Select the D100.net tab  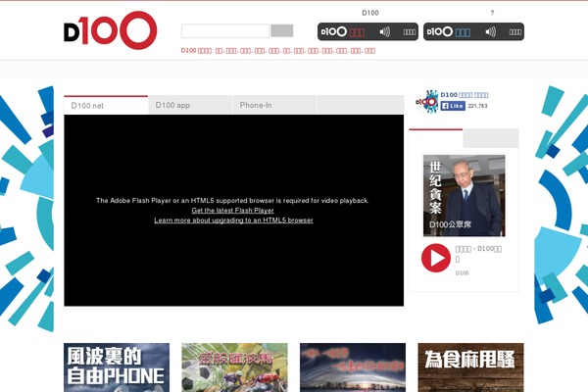pyautogui.click(x=106, y=105)
